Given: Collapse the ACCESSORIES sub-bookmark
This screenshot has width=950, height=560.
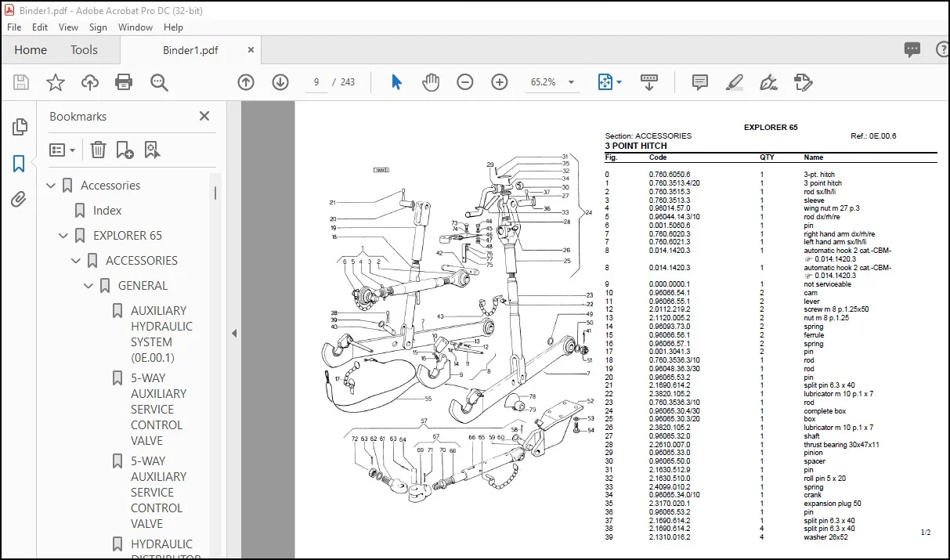Looking at the screenshot, I should pyautogui.click(x=77, y=261).
